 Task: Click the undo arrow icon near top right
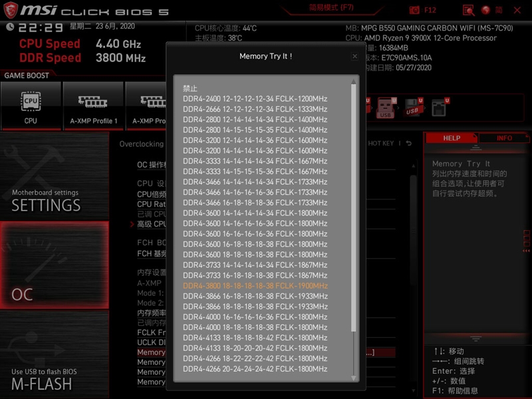tap(410, 142)
